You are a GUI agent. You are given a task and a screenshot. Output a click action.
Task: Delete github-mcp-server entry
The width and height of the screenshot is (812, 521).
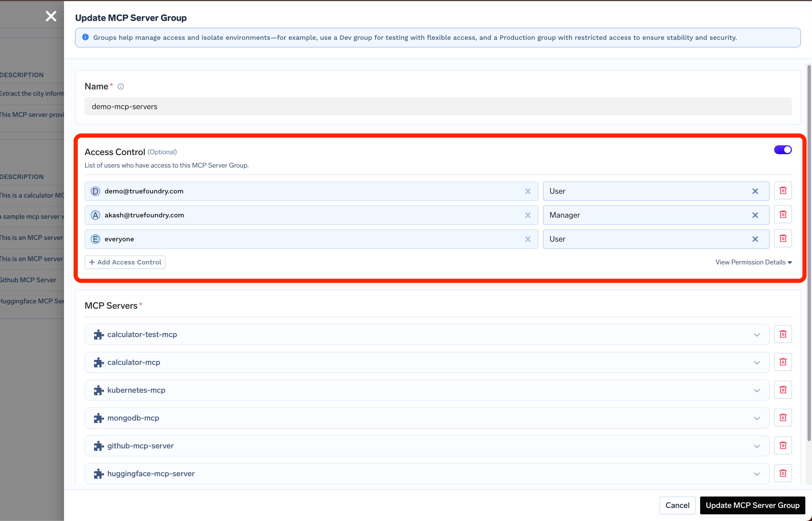[783, 446]
